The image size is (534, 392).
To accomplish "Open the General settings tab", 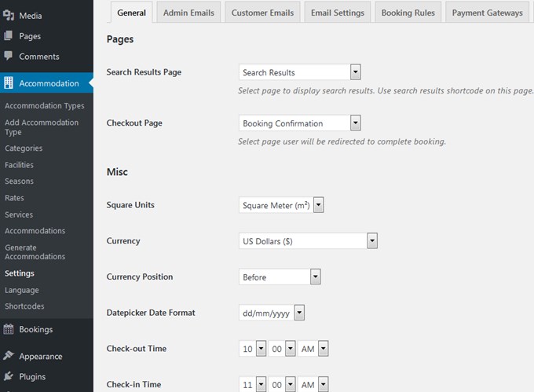I will click(131, 13).
